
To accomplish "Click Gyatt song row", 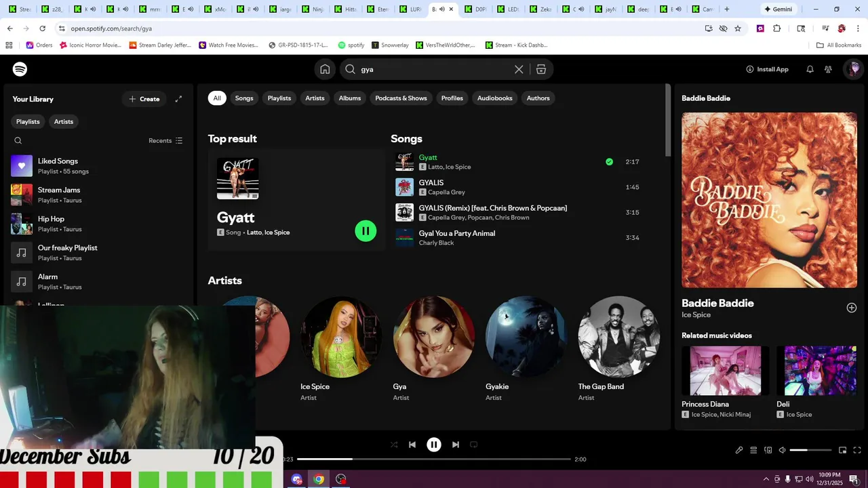I will click(x=519, y=162).
